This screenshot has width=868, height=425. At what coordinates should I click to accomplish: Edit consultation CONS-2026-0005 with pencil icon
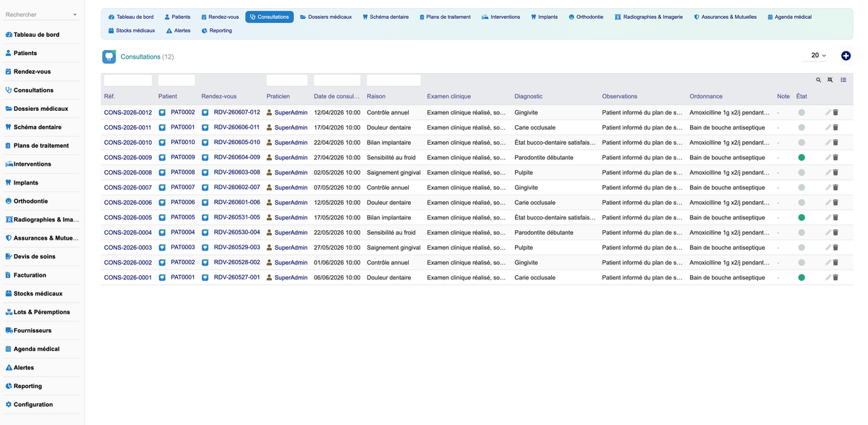[828, 217]
